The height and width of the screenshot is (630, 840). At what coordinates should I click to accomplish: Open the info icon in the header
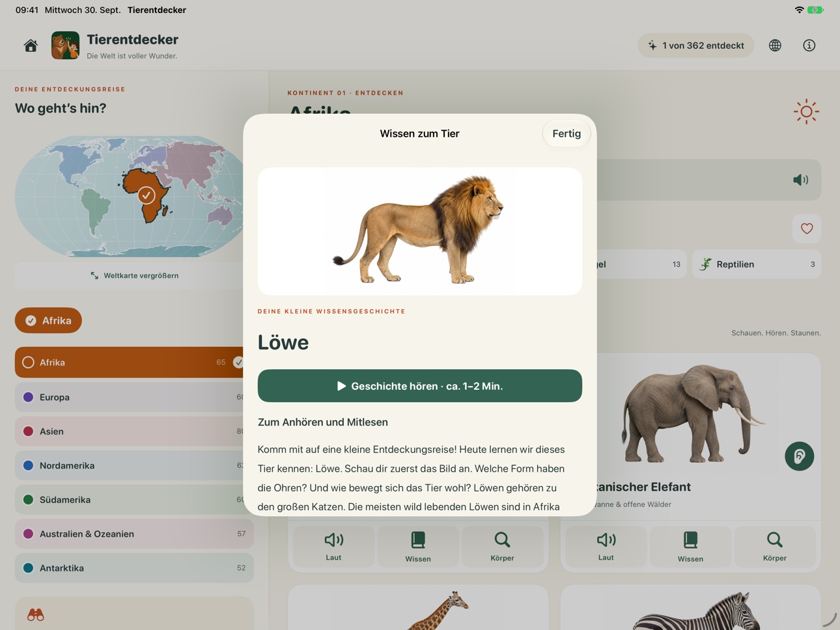[x=809, y=46]
